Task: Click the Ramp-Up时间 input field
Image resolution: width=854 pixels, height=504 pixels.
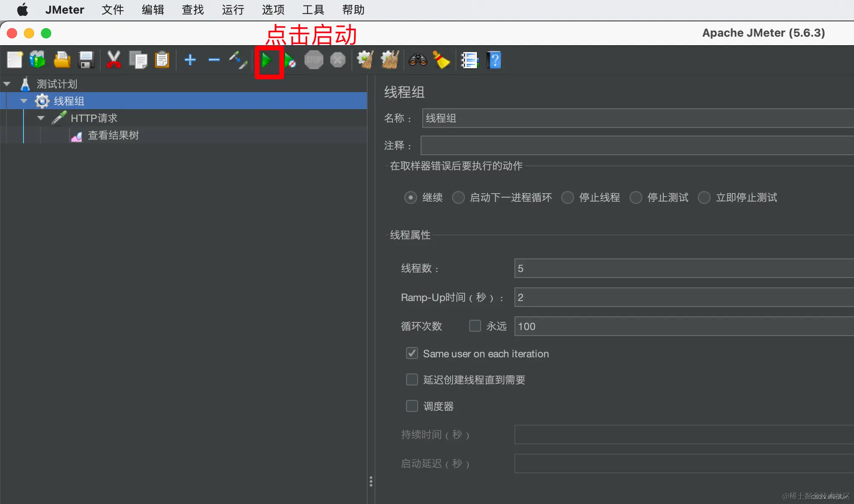Action: point(684,297)
